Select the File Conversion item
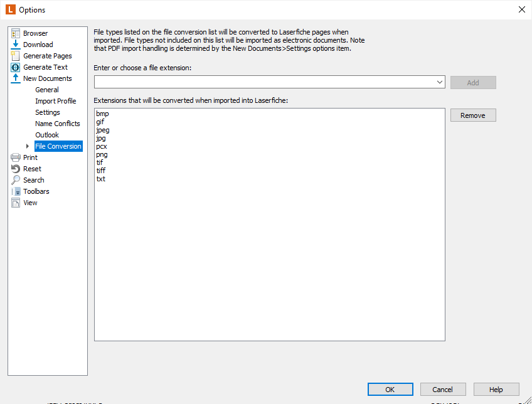 click(x=58, y=146)
